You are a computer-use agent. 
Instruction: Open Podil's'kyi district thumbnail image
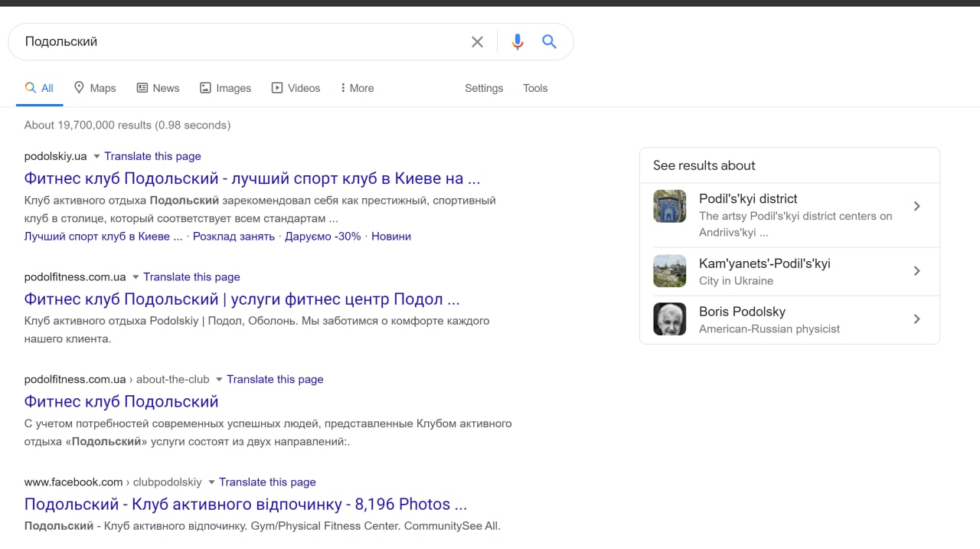(670, 207)
